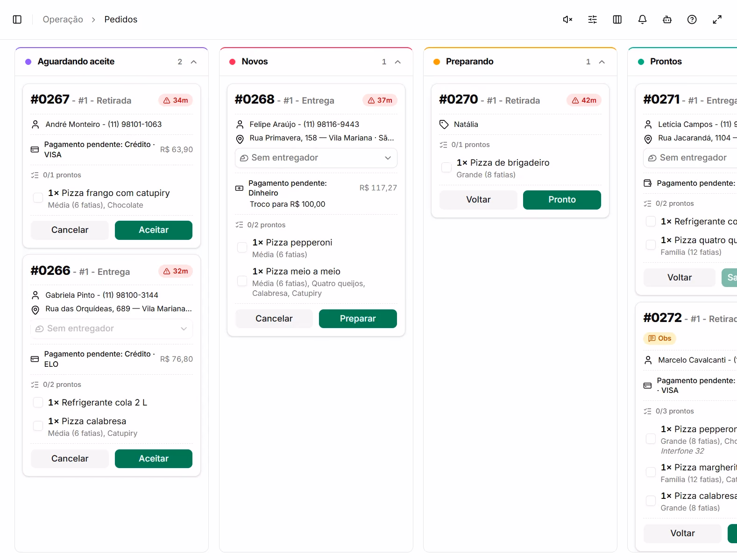Collapse the Aguardando aceite column
Image resolution: width=737 pixels, height=560 pixels.
click(194, 62)
